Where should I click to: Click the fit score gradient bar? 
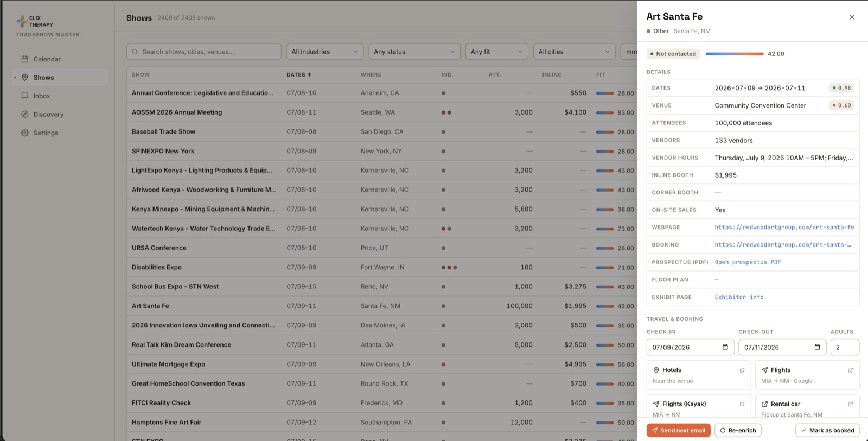pyautogui.click(x=735, y=54)
